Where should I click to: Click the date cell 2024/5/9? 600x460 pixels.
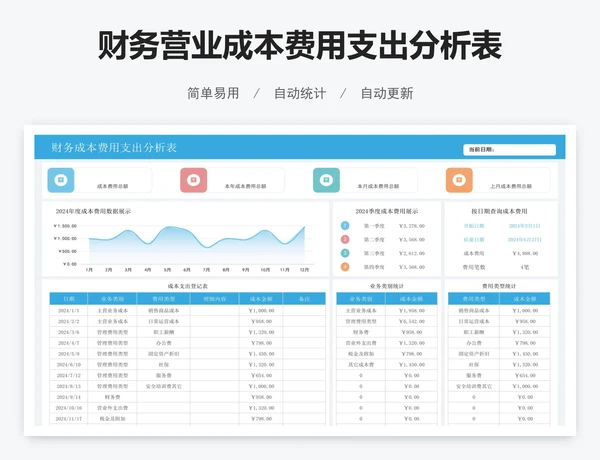(69, 354)
